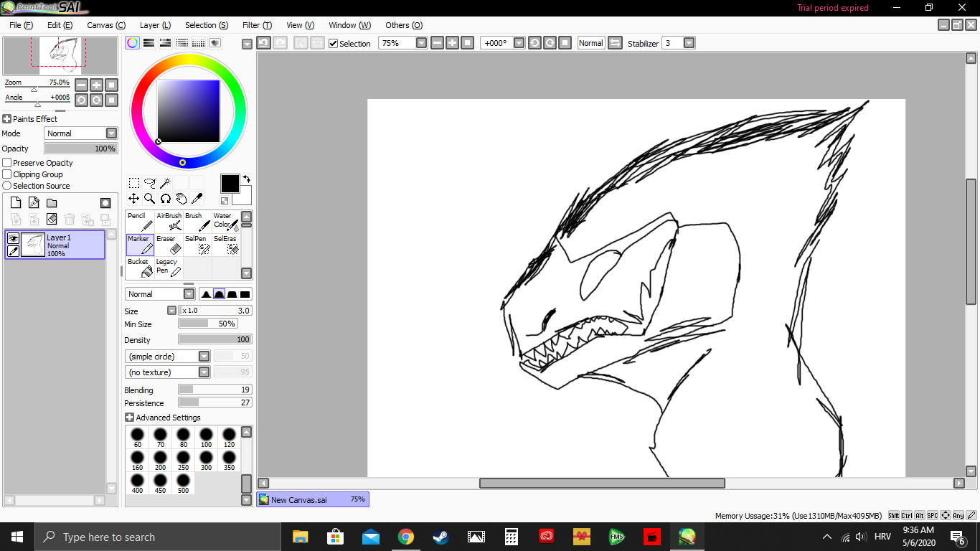Open the Canvas menu
The height and width of the screenshot is (551, 980).
point(106,25)
